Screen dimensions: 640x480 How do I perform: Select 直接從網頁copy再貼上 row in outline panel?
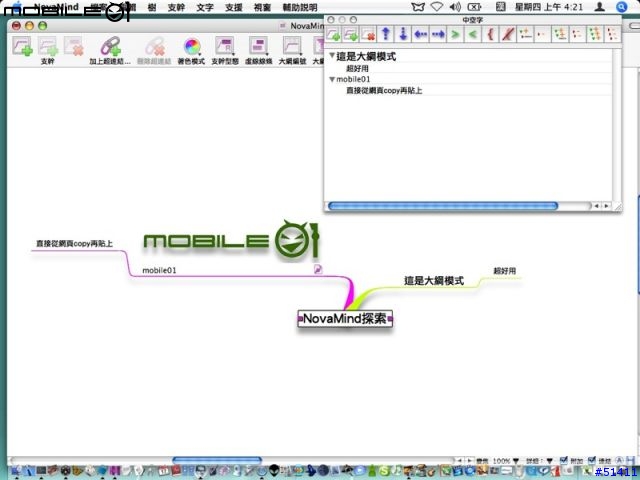coord(469,90)
